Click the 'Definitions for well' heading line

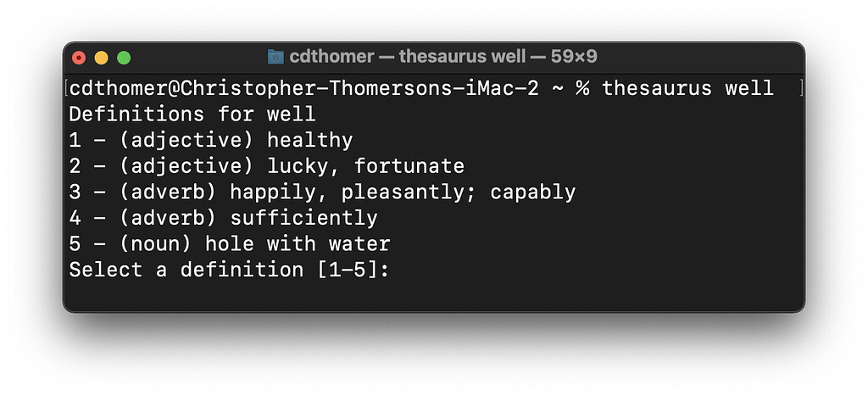[192, 114]
